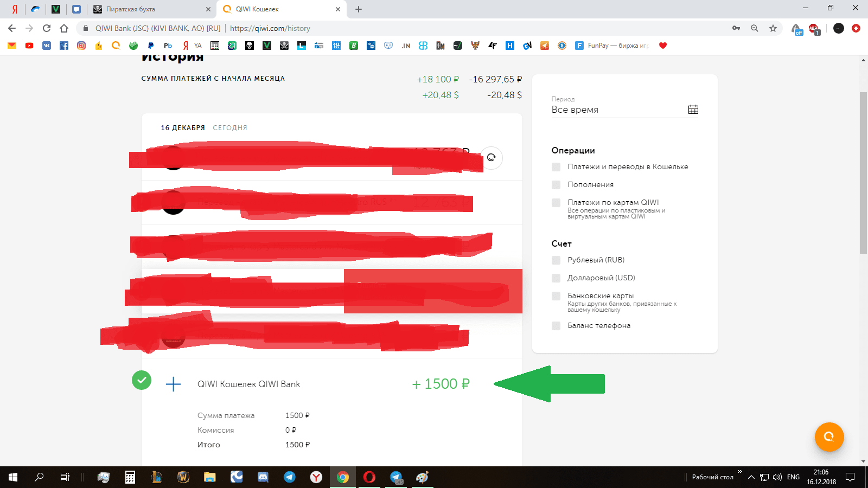
Task: Open Discord from the taskbar
Action: [263, 477]
